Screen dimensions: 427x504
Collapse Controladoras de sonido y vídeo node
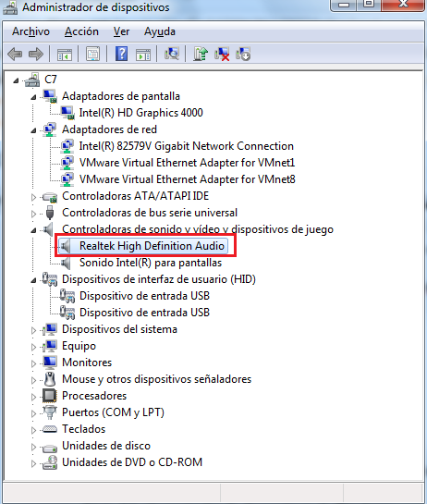pyautogui.click(x=33, y=230)
